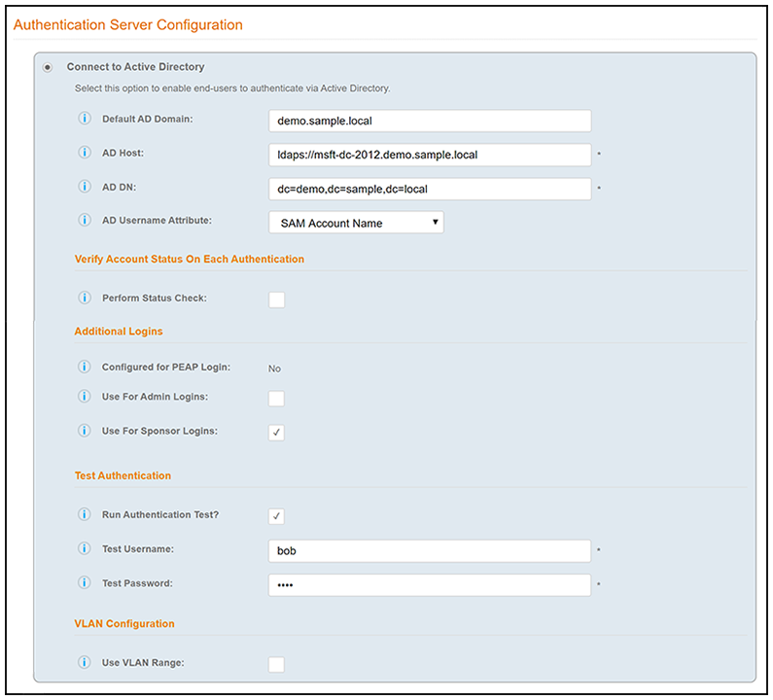Click info icon beside Run Authentication Test

tap(85, 514)
